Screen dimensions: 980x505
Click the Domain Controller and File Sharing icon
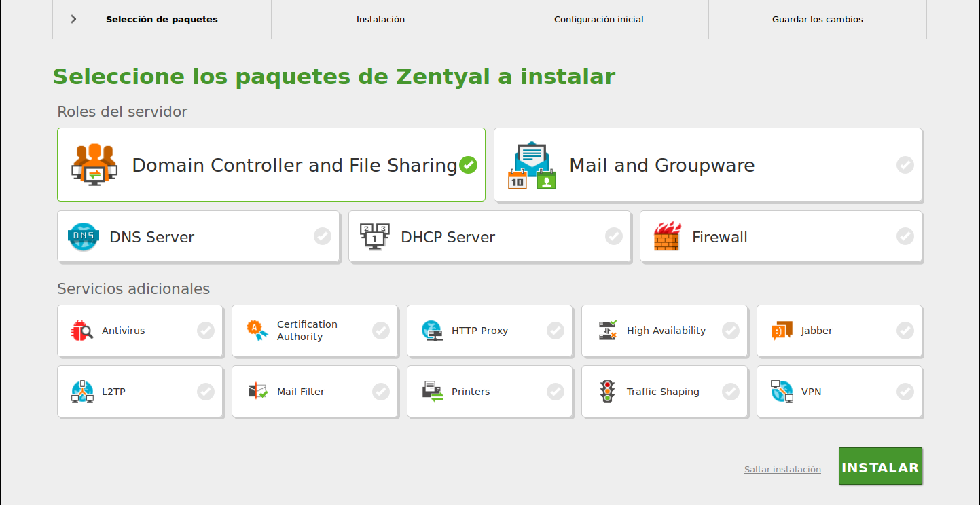click(x=94, y=165)
